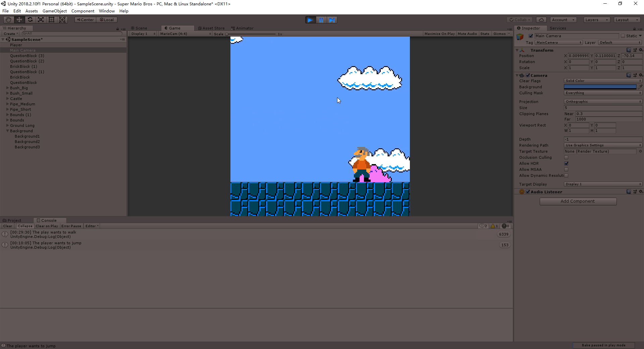644x349 pixels.
Task: Open Clear Flags dropdown
Action: pyautogui.click(x=603, y=81)
